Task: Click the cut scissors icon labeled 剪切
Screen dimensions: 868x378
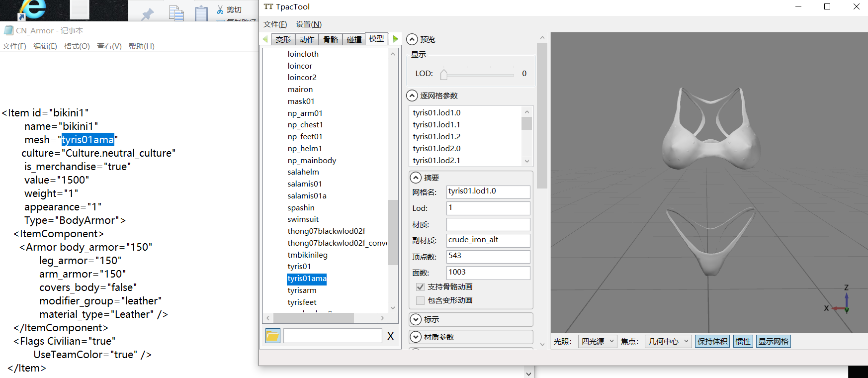Action: [220, 9]
